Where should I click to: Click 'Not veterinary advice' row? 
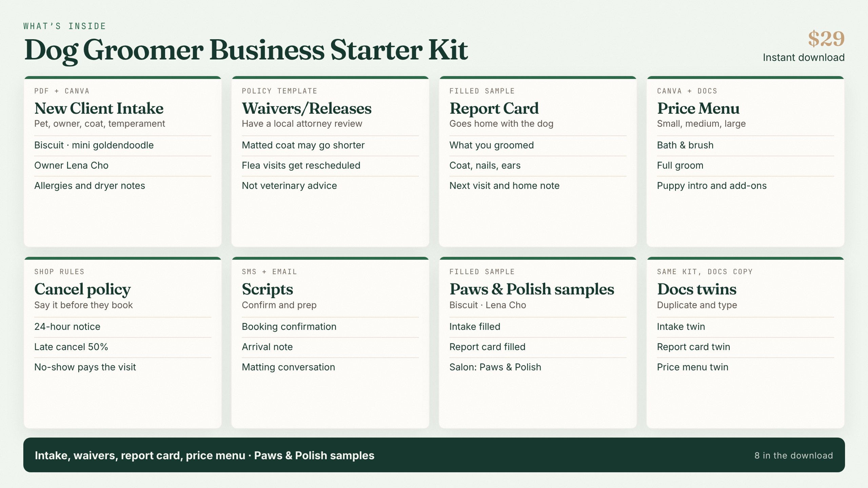tap(330, 186)
